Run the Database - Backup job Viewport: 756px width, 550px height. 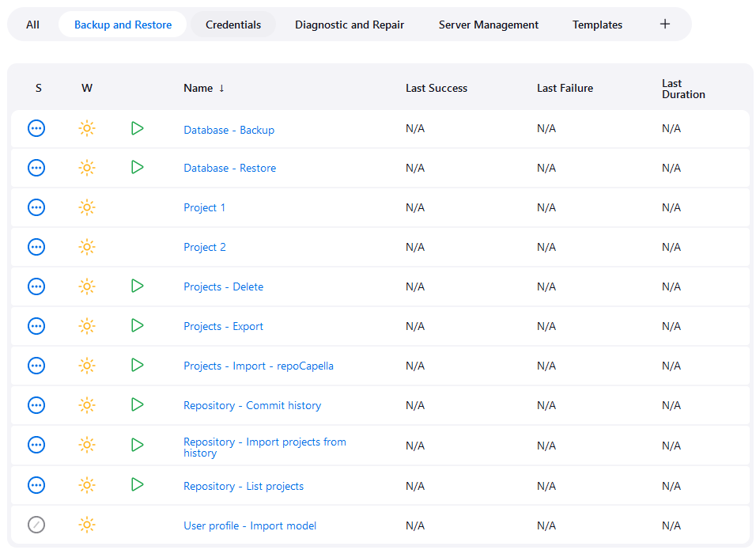(137, 128)
